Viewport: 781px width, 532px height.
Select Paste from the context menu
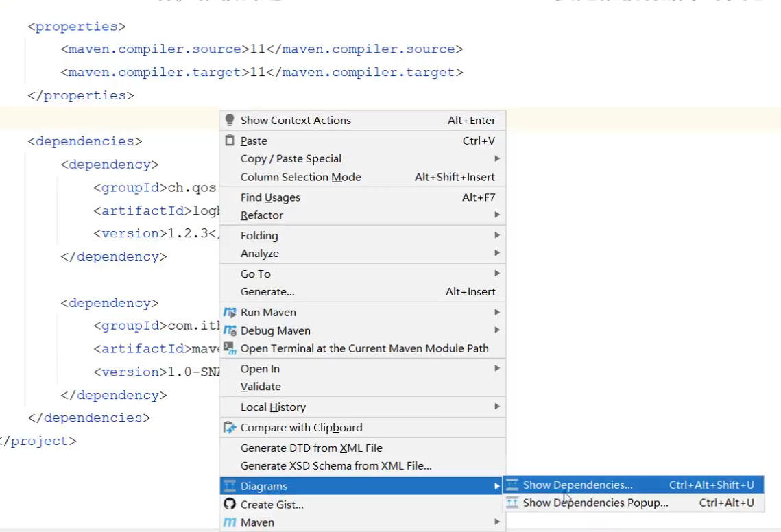(363, 141)
